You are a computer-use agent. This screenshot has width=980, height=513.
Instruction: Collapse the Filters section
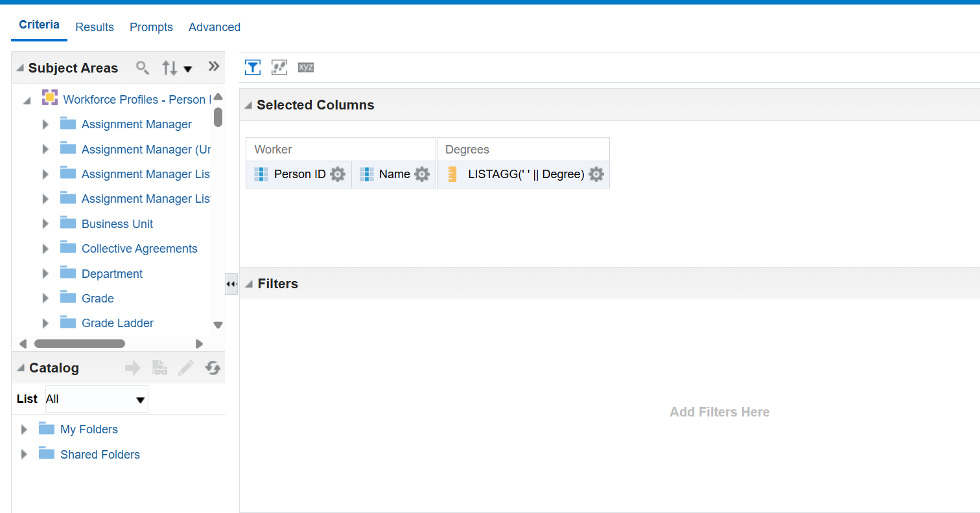[249, 284]
